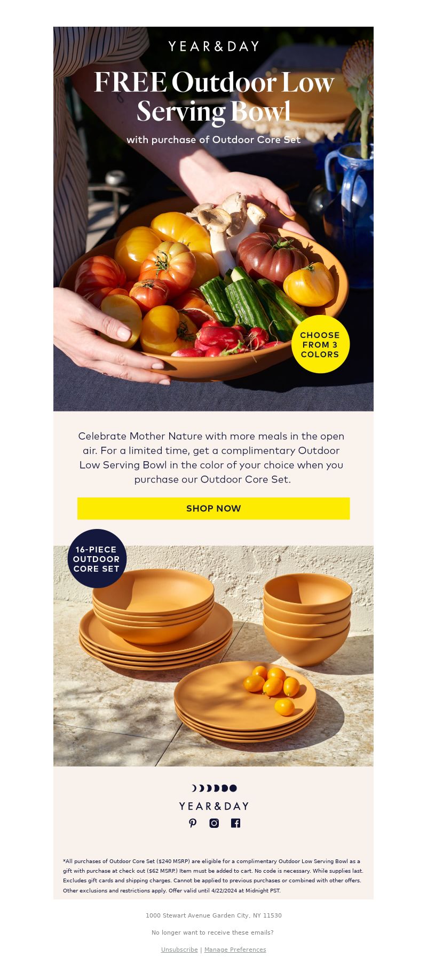Click 'with purchase of Outdoor Core Set' subtitle
The width and height of the screenshot is (427, 980).
pos(213,139)
